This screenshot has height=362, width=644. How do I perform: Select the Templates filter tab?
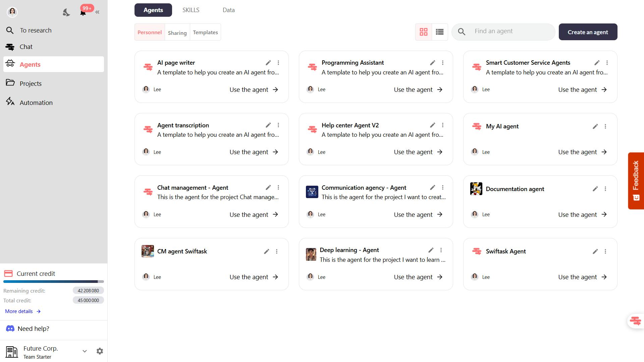(x=205, y=32)
